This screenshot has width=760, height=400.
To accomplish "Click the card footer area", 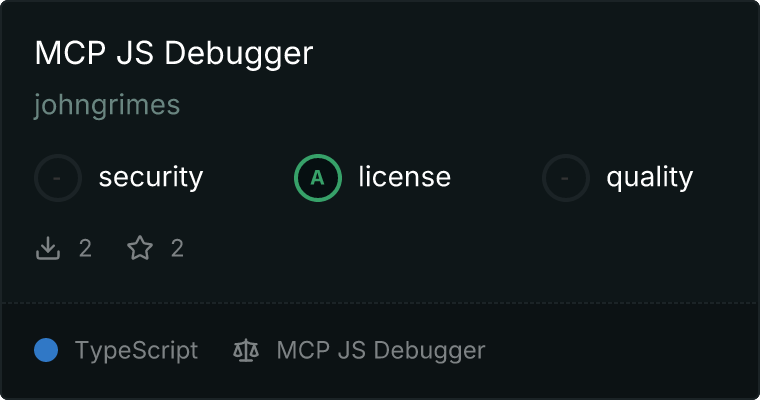I will coord(380,350).
